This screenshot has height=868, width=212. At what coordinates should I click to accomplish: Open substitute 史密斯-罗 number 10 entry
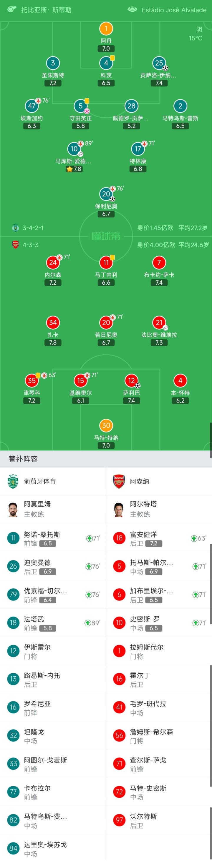click(x=159, y=623)
